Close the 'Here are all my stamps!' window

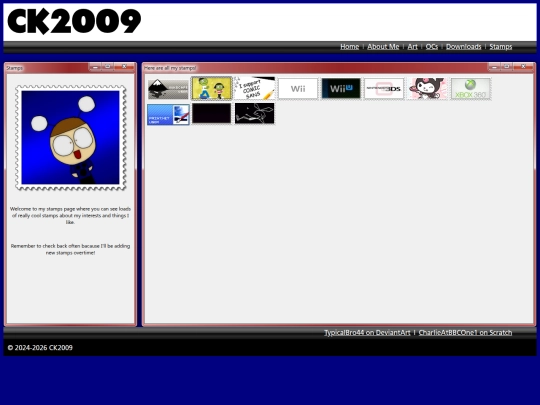pyautogui.click(x=523, y=66)
